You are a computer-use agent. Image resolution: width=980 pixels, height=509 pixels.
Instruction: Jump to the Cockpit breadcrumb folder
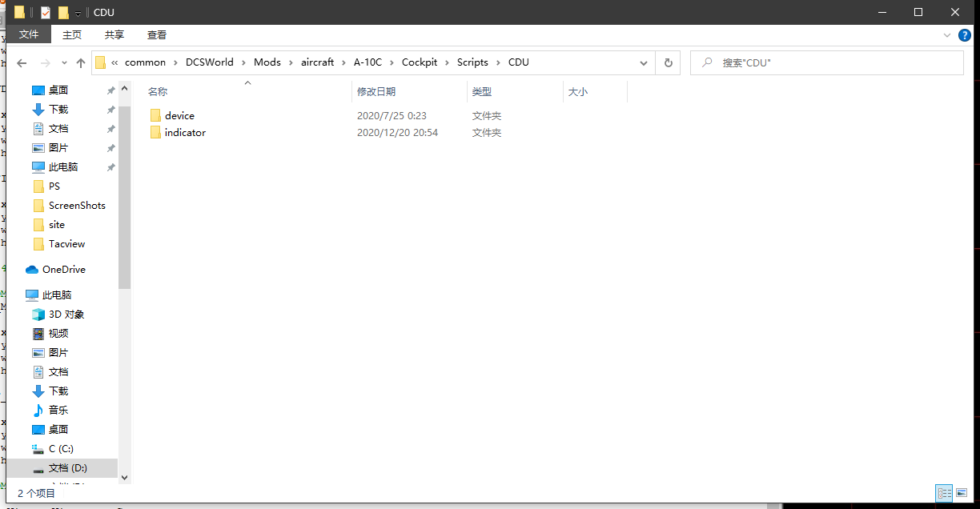420,62
